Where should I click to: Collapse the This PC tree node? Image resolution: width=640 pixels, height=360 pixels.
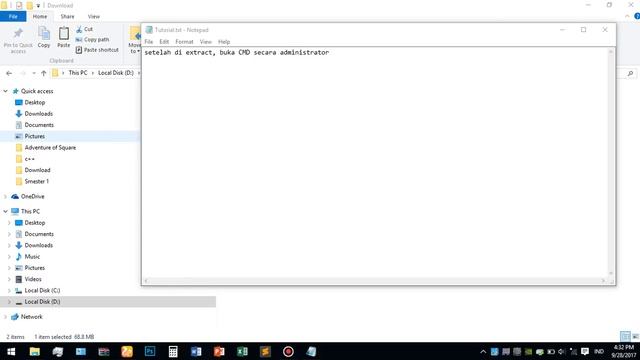[x=6, y=211]
